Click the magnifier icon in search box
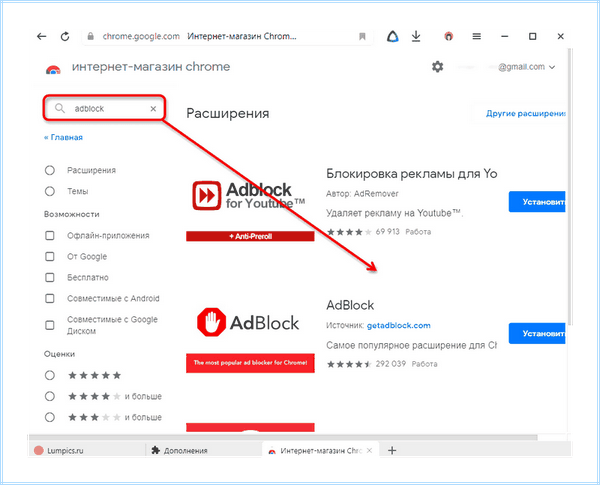The image size is (600, 485). [60, 108]
